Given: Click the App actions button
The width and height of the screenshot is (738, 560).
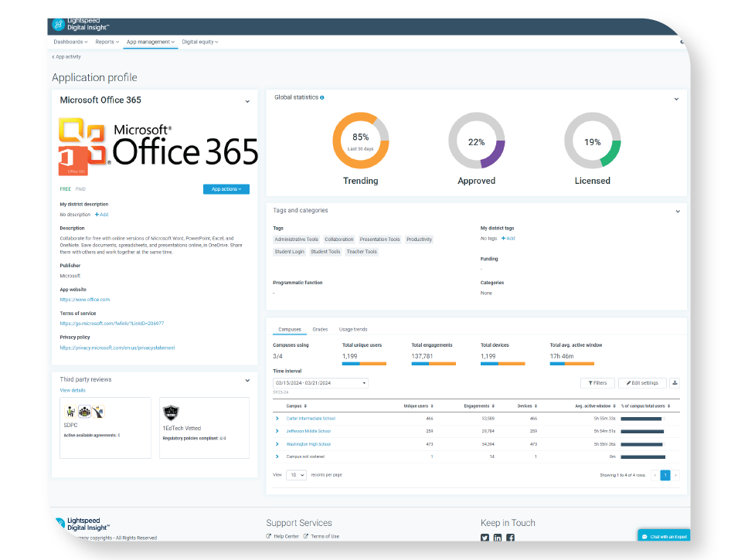Looking at the screenshot, I should [226, 189].
